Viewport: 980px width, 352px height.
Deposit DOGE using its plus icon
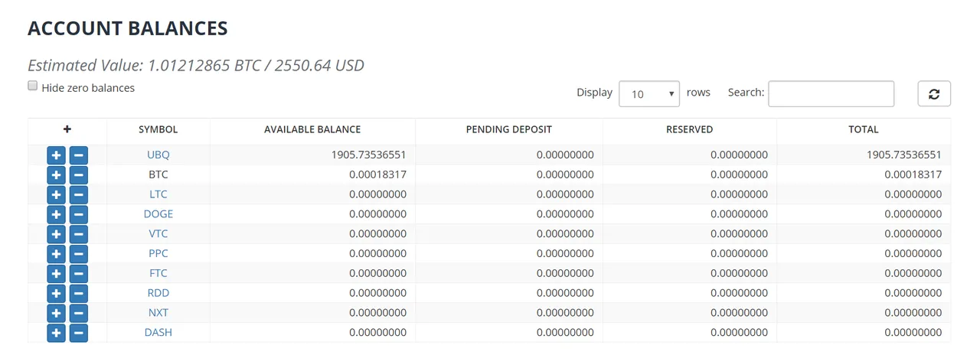coord(56,214)
